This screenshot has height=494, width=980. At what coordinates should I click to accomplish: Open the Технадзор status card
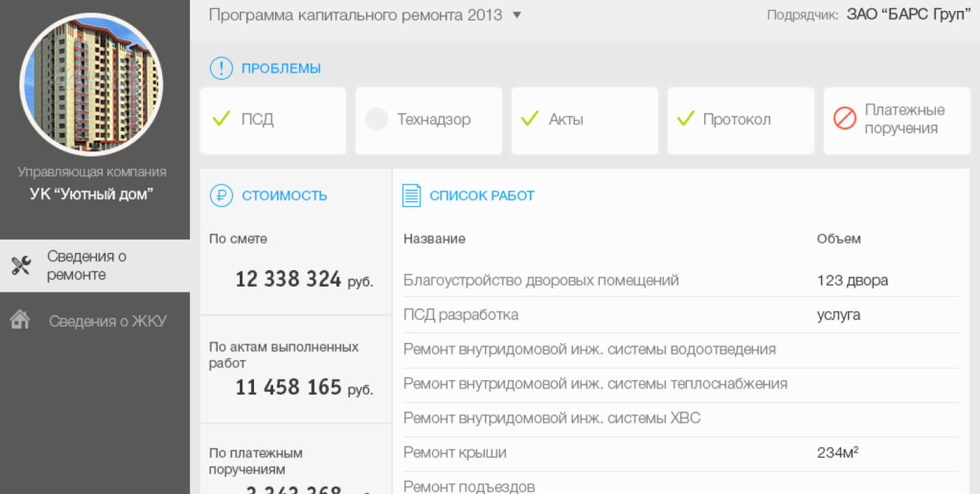click(429, 120)
